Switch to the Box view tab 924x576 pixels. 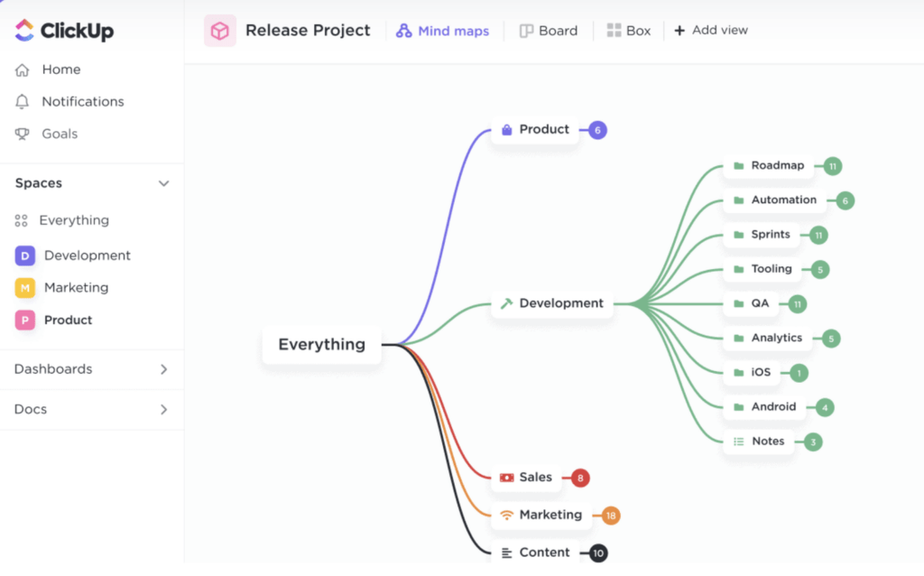(629, 31)
